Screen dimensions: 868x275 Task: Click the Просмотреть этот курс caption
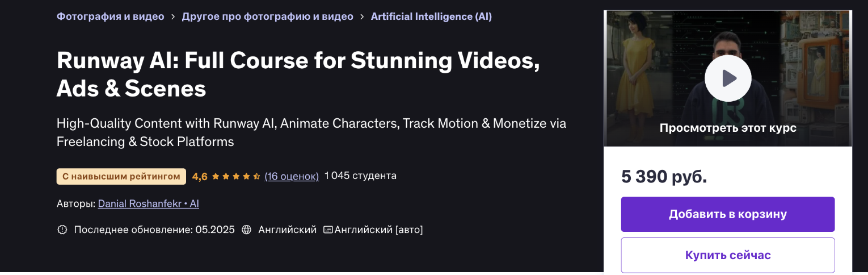tap(728, 128)
